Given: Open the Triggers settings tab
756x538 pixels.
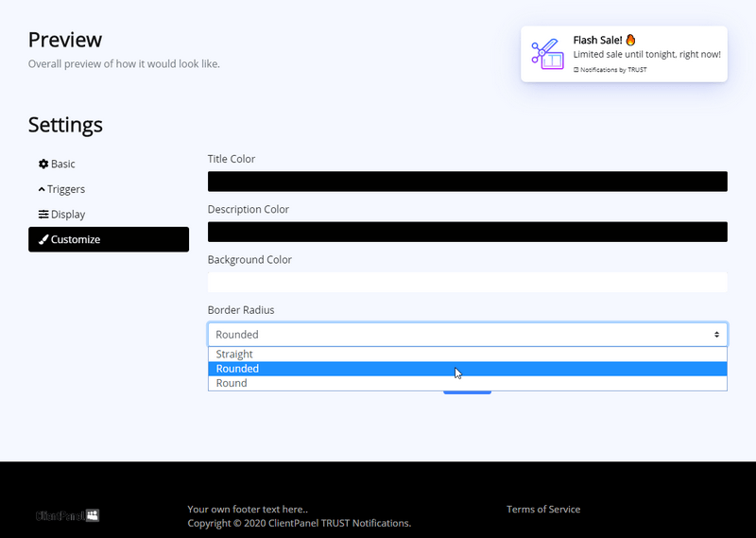Looking at the screenshot, I should (x=109, y=189).
